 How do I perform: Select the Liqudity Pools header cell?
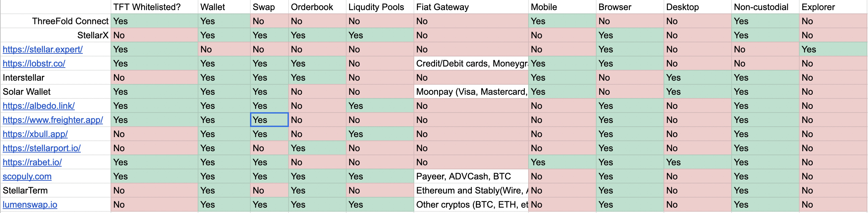[x=380, y=7]
